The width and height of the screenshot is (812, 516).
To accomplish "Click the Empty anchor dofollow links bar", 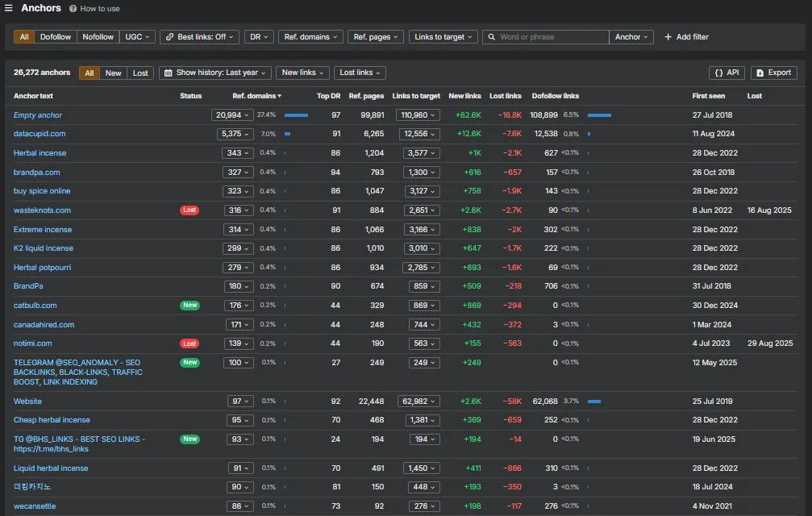I will [x=599, y=115].
